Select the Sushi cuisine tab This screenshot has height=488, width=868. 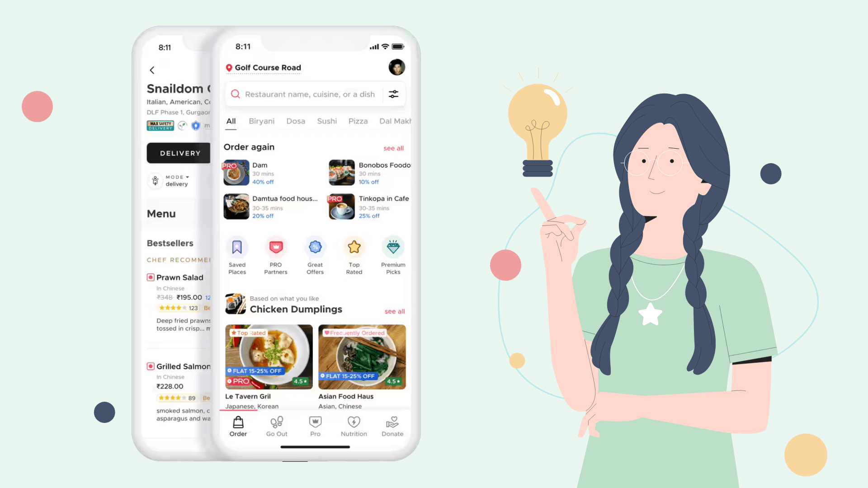(x=327, y=121)
